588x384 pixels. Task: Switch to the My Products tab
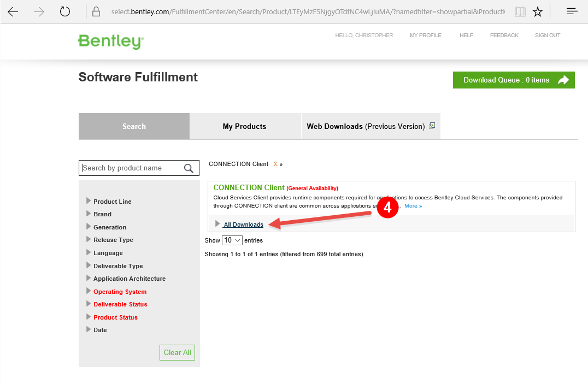tap(244, 126)
